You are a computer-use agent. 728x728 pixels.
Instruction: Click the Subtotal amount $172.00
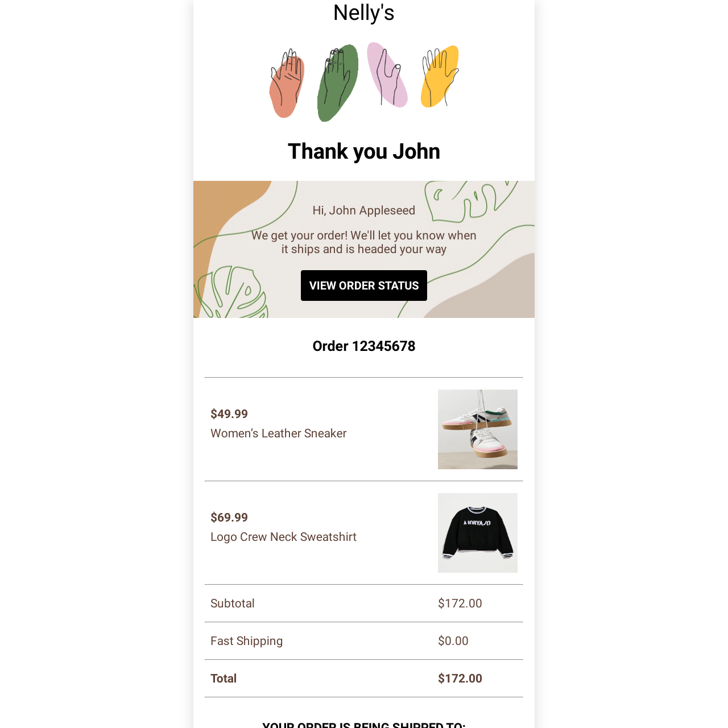(460, 603)
